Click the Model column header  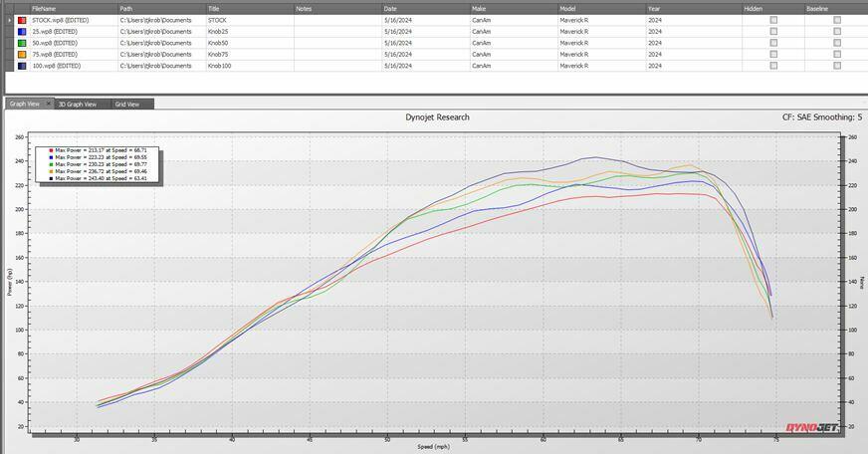602,9
